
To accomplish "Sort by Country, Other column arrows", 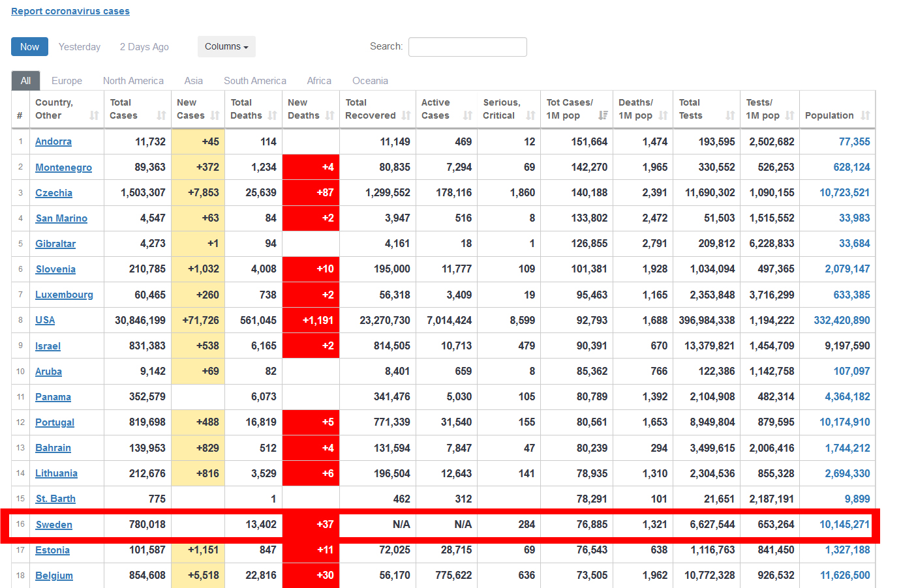I will click(x=95, y=115).
